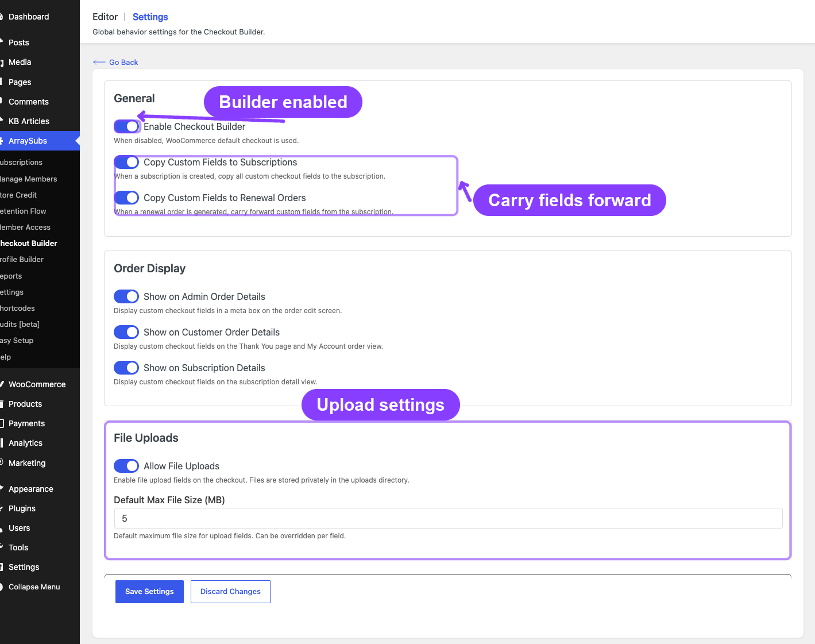Select Checkout Builder submenu item

pyautogui.click(x=40, y=243)
